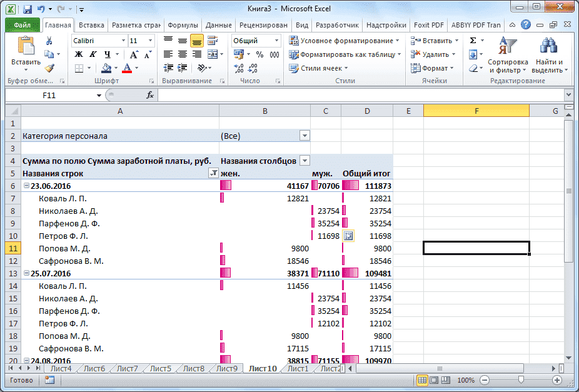Click the Условное форматирование icon
This screenshot has height=392, width=579.
pyautogui.click(x=293, y=40)
